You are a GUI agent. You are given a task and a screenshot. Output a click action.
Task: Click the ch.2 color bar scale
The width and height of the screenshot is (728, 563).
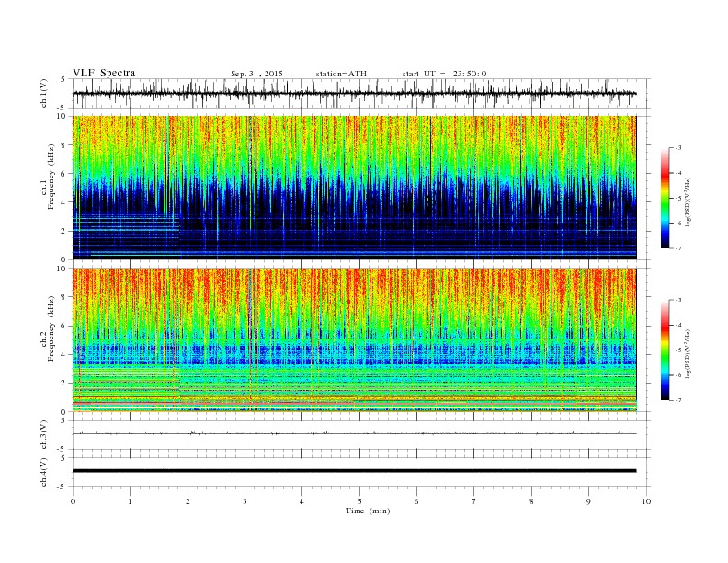pos(665,350)
